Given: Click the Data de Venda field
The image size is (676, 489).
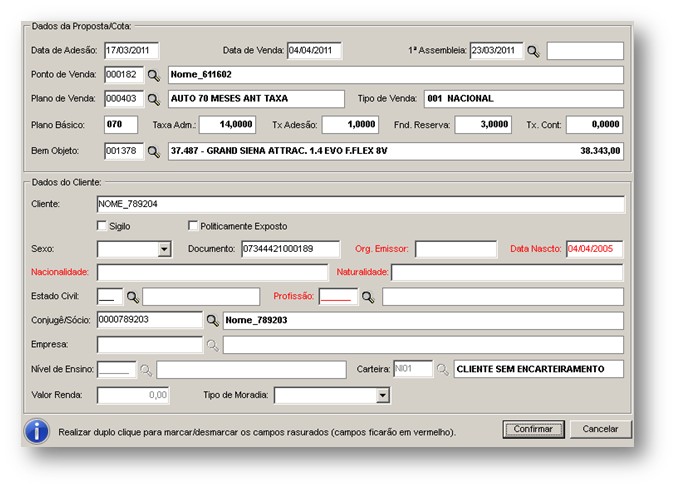Looking at the screenshot, I should [x=314, y=50].
